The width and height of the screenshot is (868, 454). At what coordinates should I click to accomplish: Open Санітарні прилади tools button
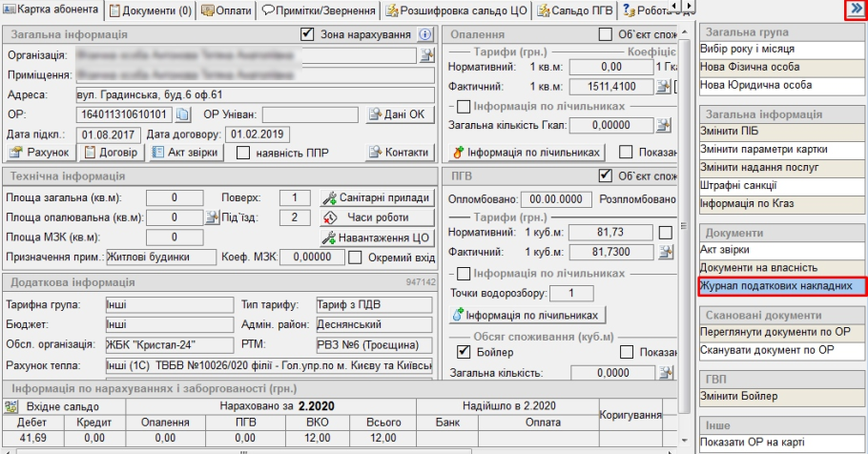point(377,197)
